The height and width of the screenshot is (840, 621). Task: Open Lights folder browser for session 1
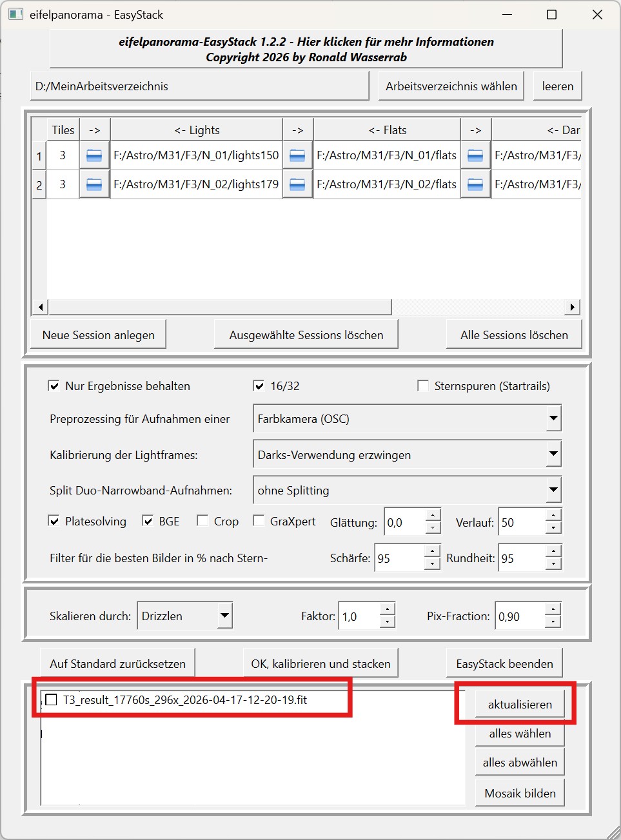coord(94,155)
